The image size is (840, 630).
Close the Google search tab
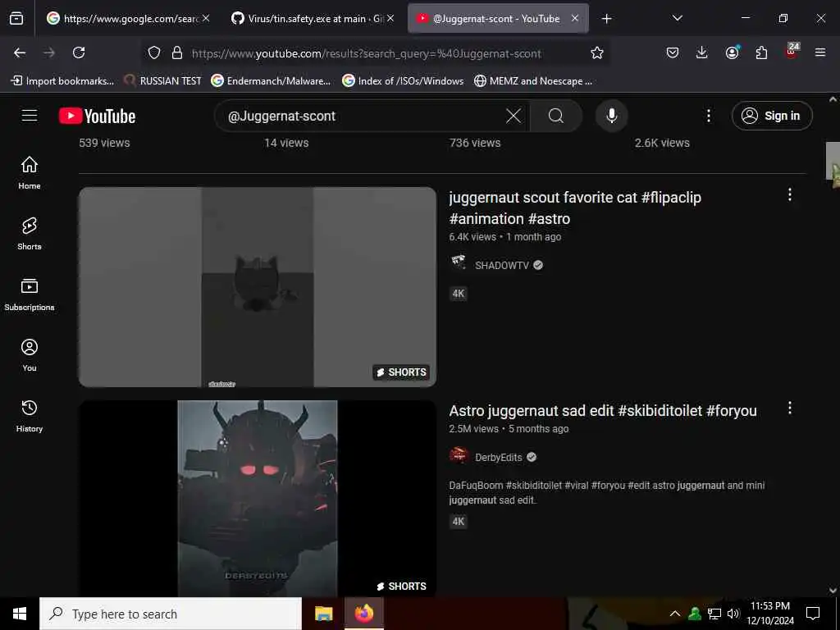(206, 19)
